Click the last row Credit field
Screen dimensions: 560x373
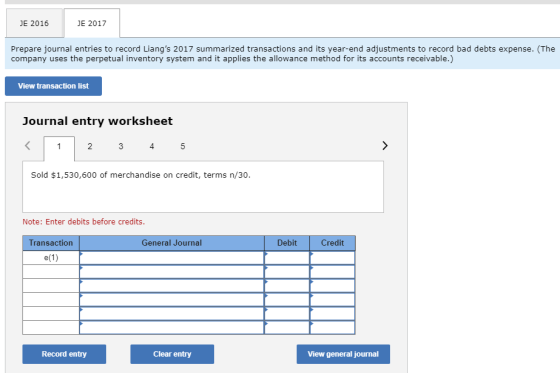tap(332, 327)
